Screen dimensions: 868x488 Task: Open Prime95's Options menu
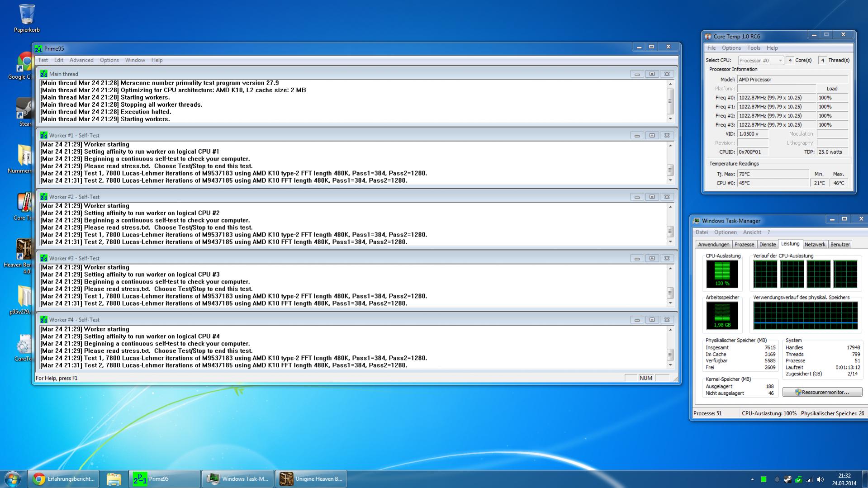(x=109, y=60)
